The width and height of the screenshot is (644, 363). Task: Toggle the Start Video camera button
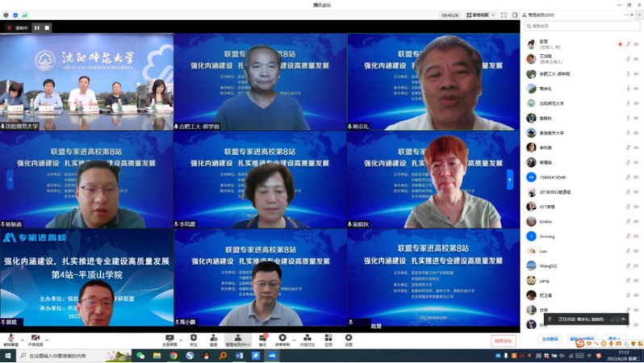pos(36,339)
